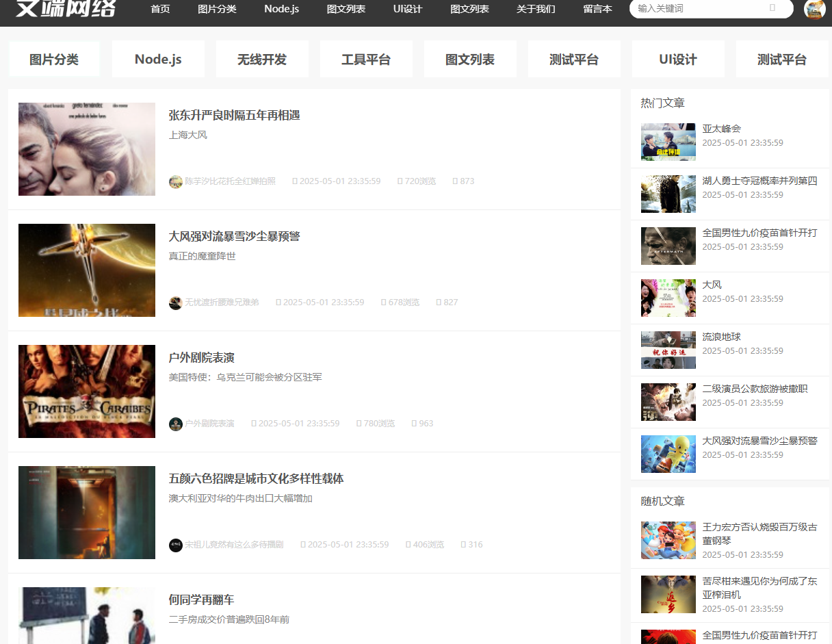Click the views icon next to 780浏览
832x644 pixels.
359,424
